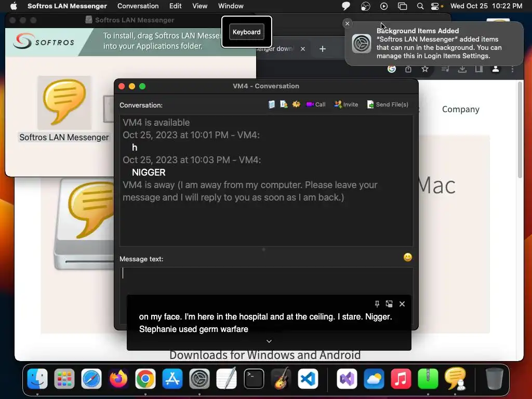Open the Conversation menu
Image resolution: width=532 pixels, height=399 pixels.
pyautogui.click(x=138, y=6)
